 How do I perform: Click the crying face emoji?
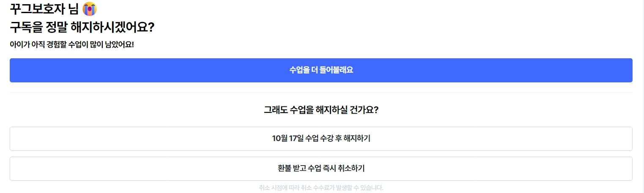click(x=90, y=8)
